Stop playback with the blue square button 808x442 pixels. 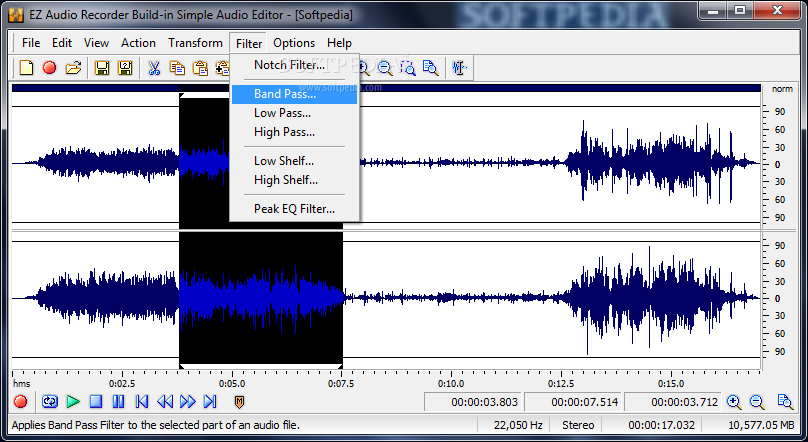coord(96,401)
